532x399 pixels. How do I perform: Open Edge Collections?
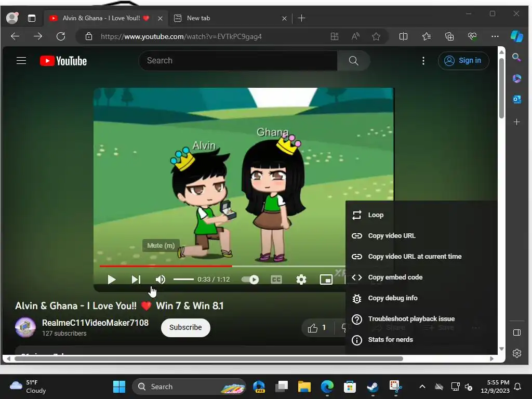449,36
